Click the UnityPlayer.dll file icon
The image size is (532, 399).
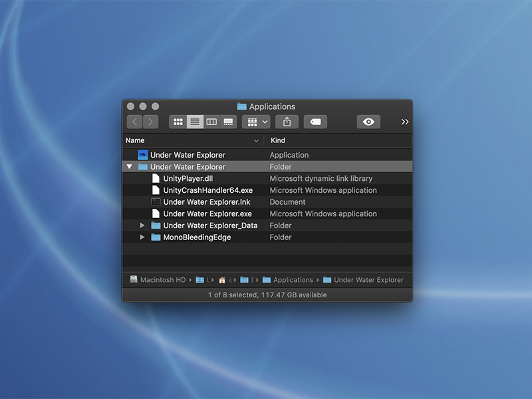pos(156,178)
